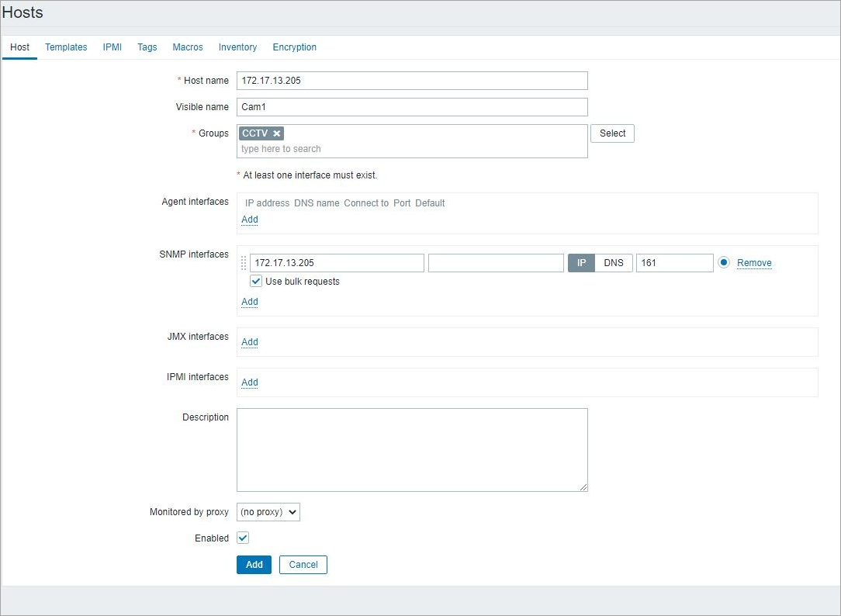Switch SNMP connection to DNS
This screenshot has height=616, width=841.
(x=614, y=263)
